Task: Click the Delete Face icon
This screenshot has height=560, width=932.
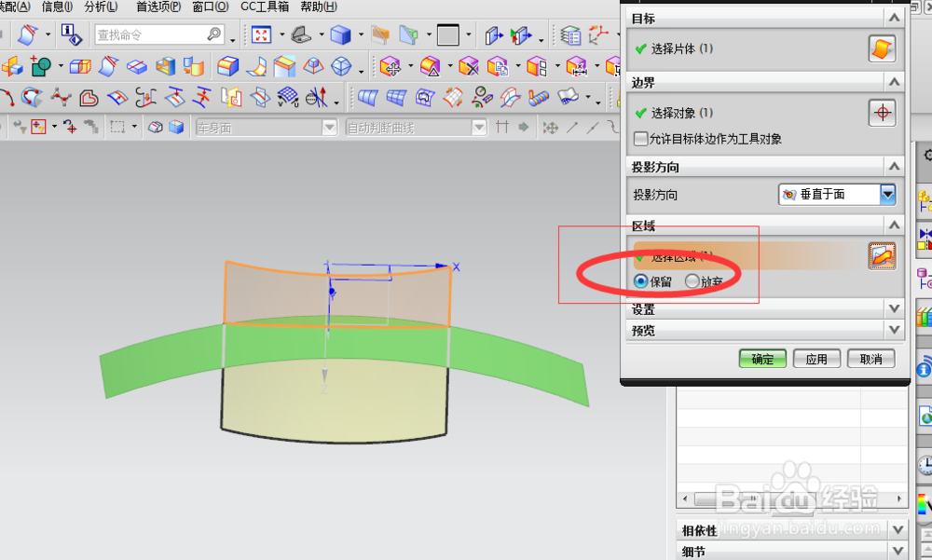Action: [469, 66]
